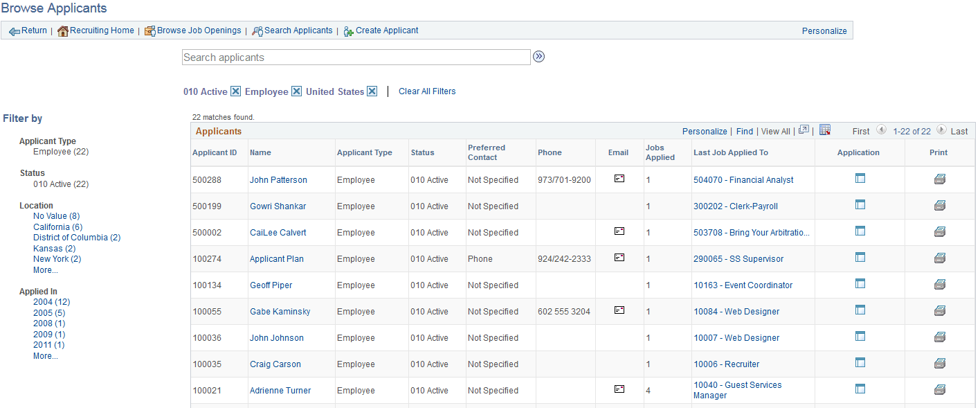
Task: Click the Search Applicants magnifier icon
Action: pyautogui.click(x=256, y=30)
